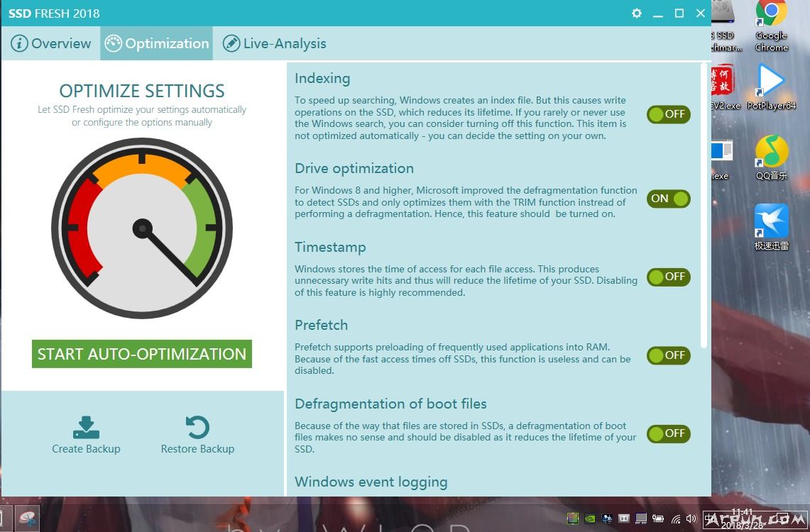Switch to the Overview tab
810x532 pixels.
[x=51, y=43]
